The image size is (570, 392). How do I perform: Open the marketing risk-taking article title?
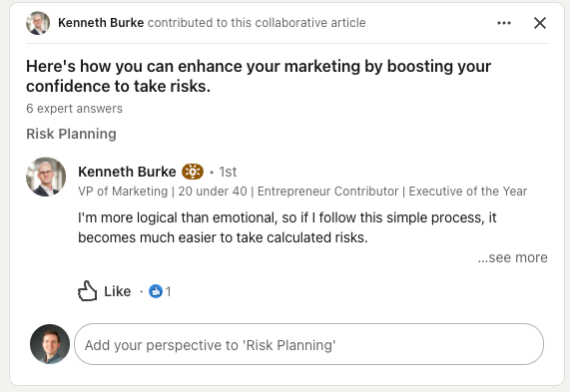point(259,76)
